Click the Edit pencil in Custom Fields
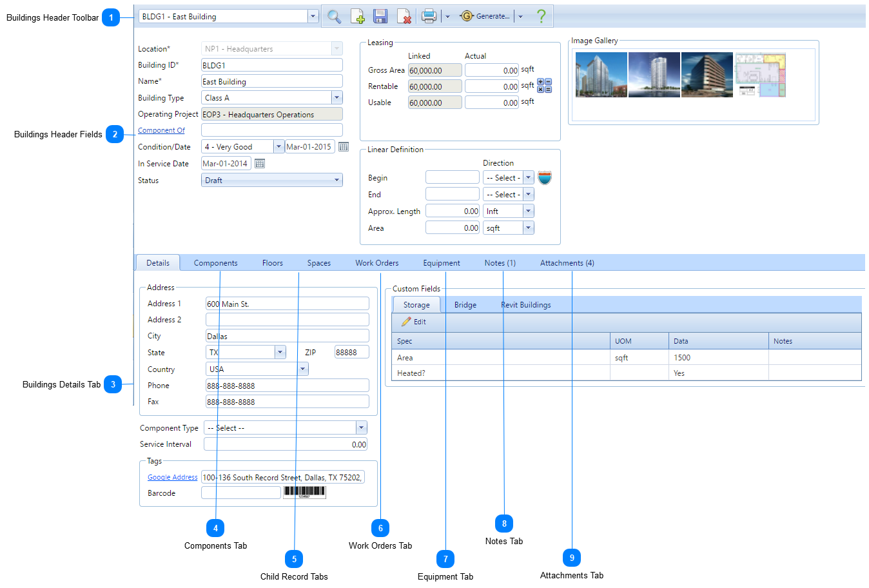The width and height of the screenshot is (869, 588). [414, 322]
